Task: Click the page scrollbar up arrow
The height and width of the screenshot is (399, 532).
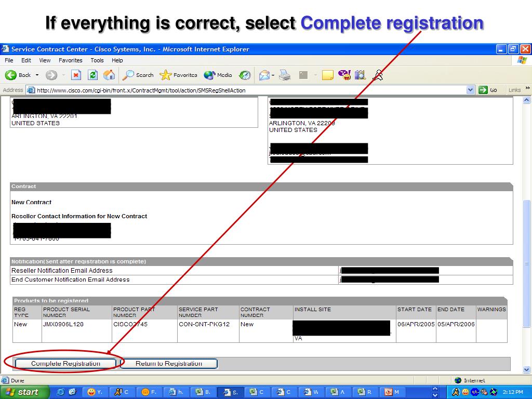Action: (527, 100)
